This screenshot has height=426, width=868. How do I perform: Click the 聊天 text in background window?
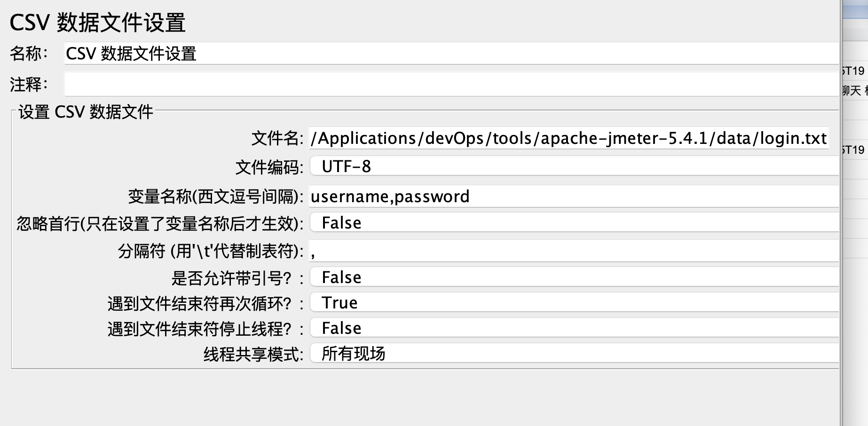pos(852,90)
